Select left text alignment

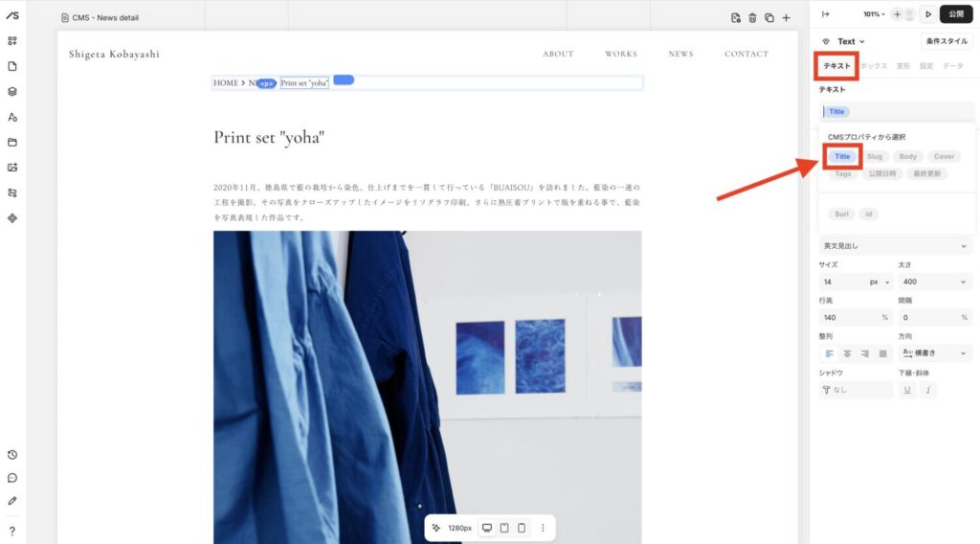tap(830, 353)
